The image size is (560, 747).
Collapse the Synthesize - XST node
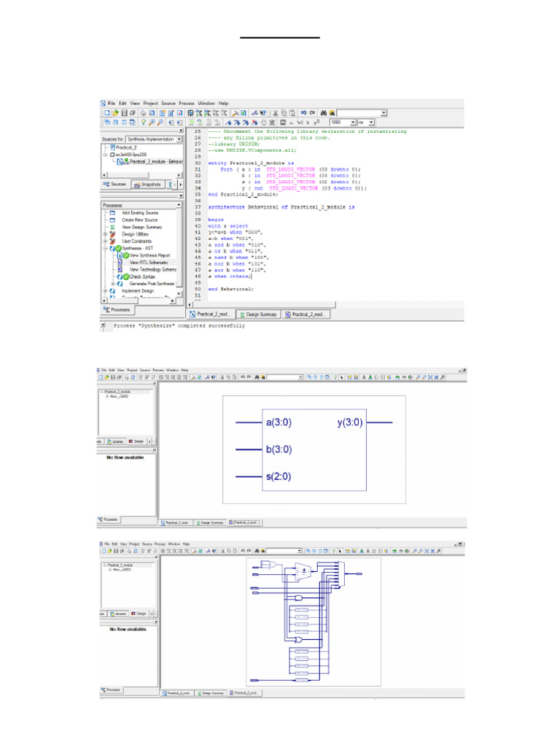tap(105, 249)
